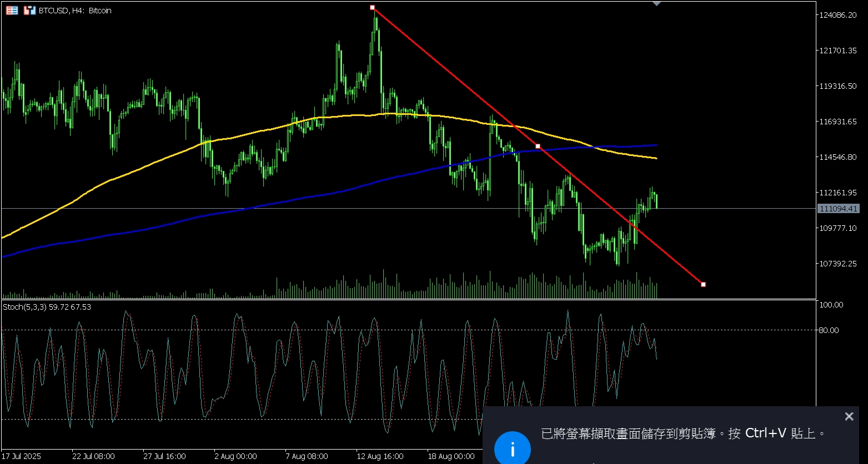Screen dimensions: 868x464
Task: Click the BTCUSD, H4: Bitcoin chart title
Action: pyautogui.click(x=75, y=11)
